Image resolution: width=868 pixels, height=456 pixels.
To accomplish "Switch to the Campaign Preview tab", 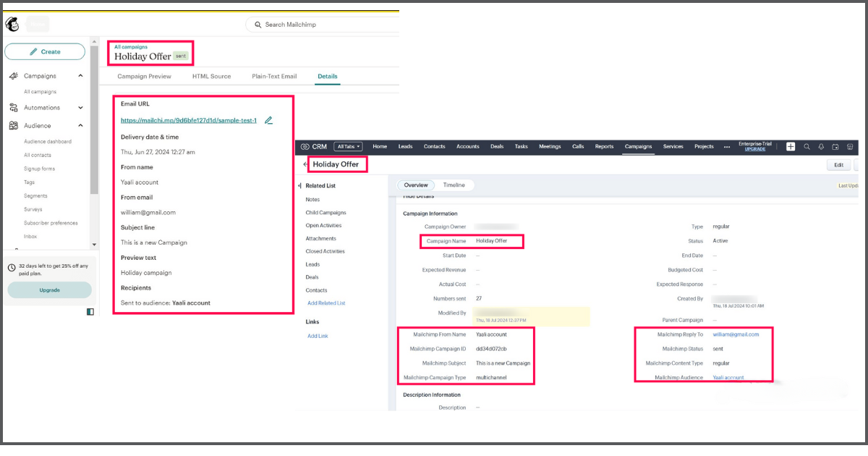I will (144, 76).
